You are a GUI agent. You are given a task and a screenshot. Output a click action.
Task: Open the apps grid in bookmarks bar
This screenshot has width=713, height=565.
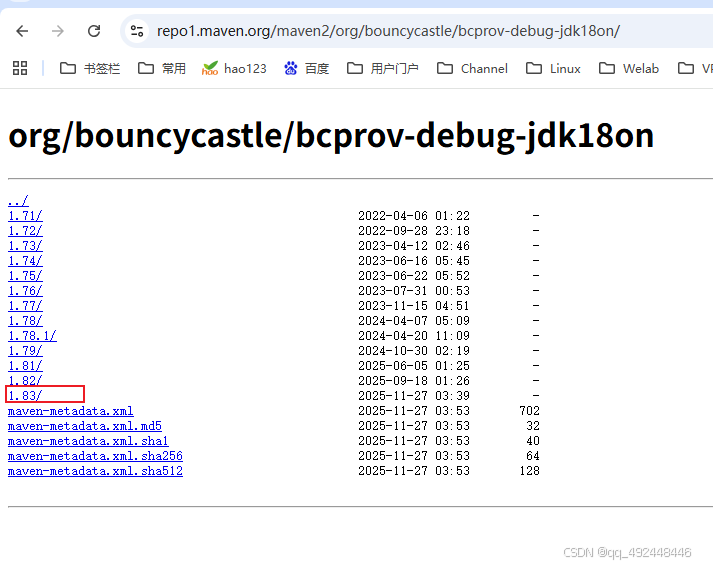pos(20,68)
